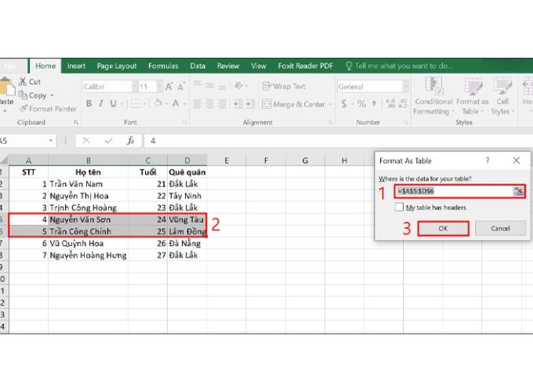
Task: Open Conditional Formatting menu
Action: click(433, 96)
